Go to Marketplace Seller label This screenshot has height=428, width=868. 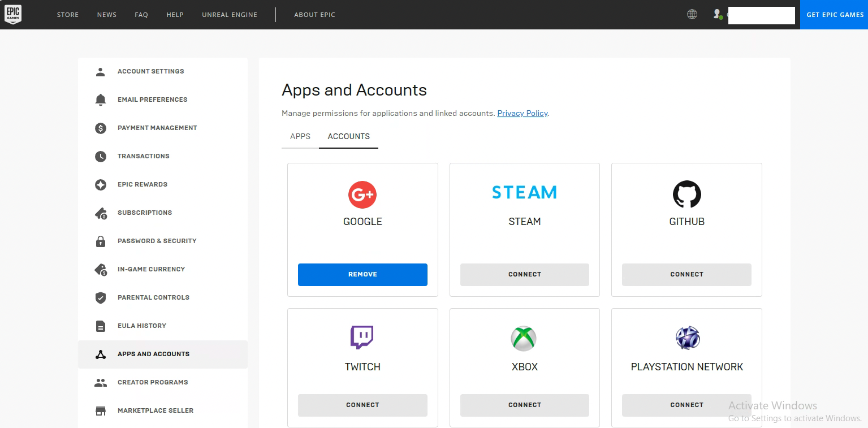click(x=156, y=410)
